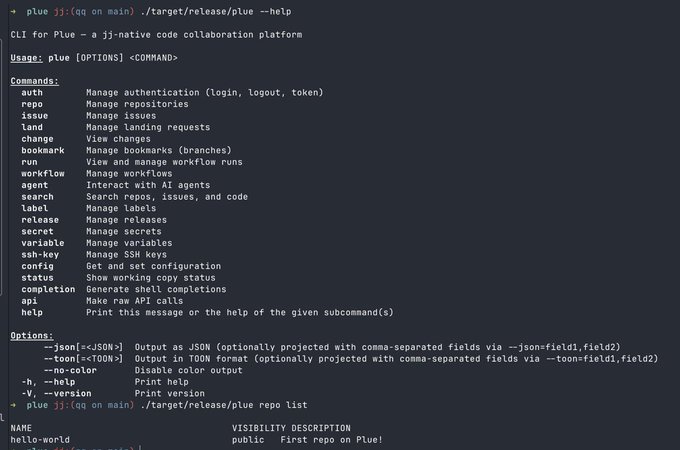Click the 'VISIBILITY' column header
Image resolution: width=680 pixels, height=450 pixels.
coord(259,427)
